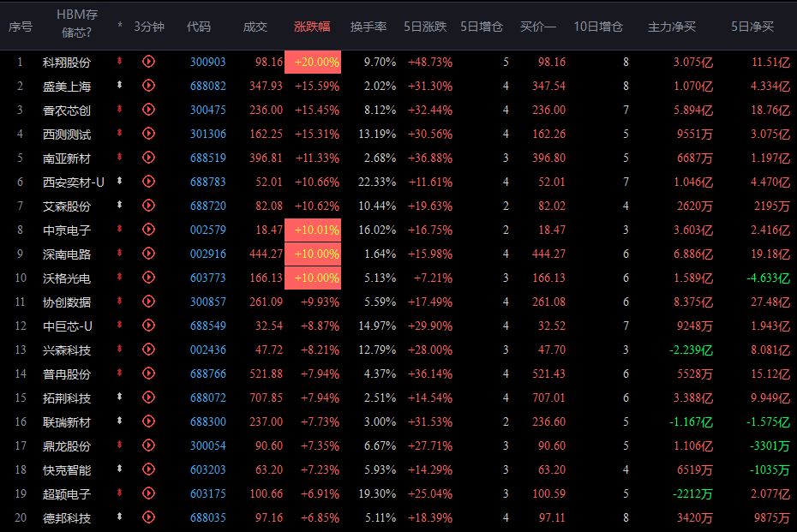Click the 成交 column header
This screenshot has width=797, height=532.
(255, 27)
